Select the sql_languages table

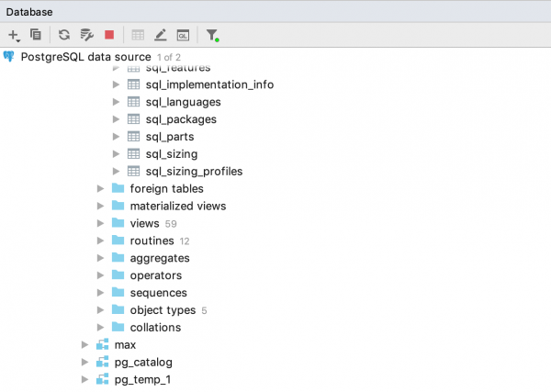(182, 102)
